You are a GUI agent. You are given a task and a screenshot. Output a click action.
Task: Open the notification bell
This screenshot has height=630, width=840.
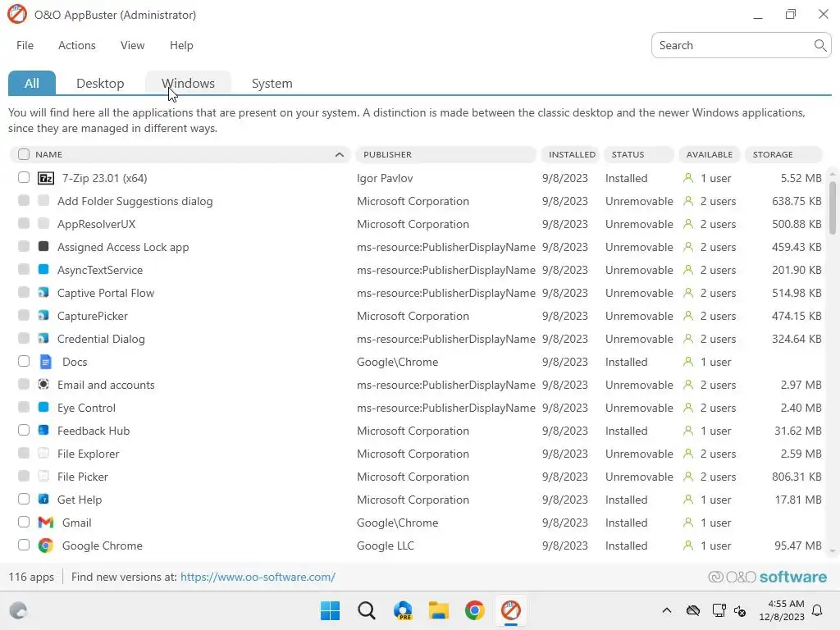(x=818, y=610)
